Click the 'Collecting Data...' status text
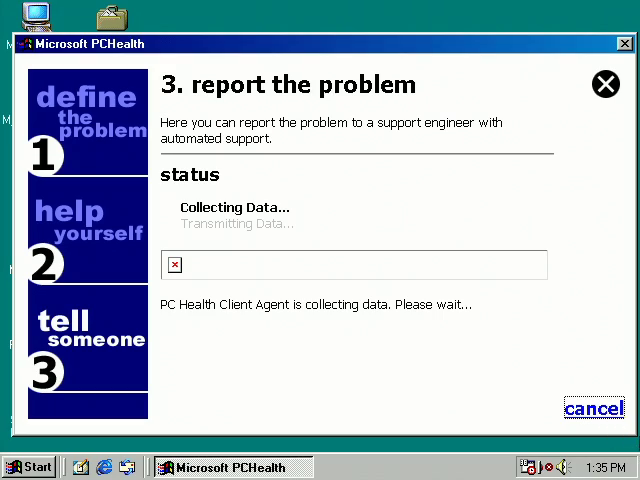Viewport: 640px width, 480px height. coord(235,208)
